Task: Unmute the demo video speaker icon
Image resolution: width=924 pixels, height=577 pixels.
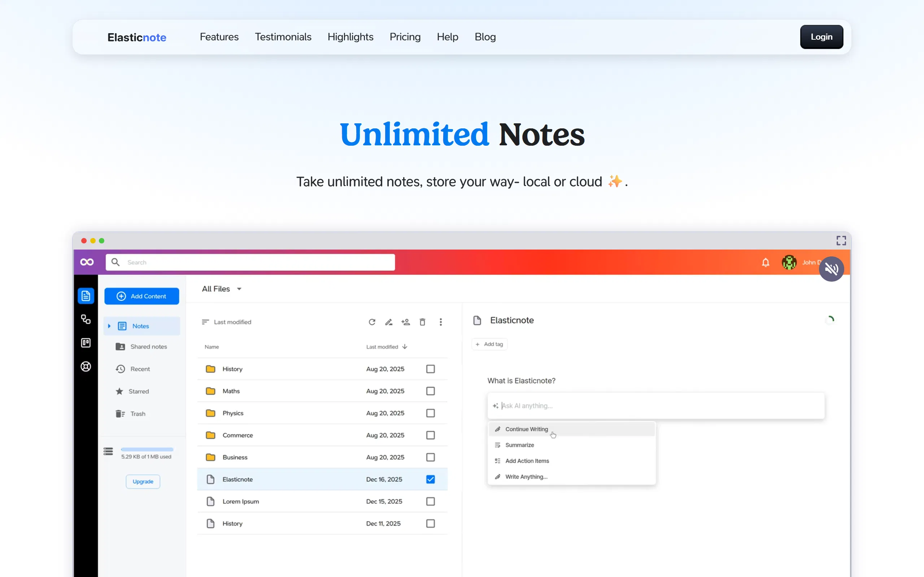Action: pos(832,269)
